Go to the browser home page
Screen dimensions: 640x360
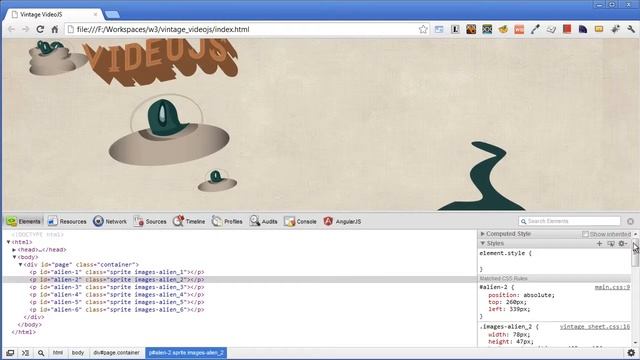(x=55, y=29)
